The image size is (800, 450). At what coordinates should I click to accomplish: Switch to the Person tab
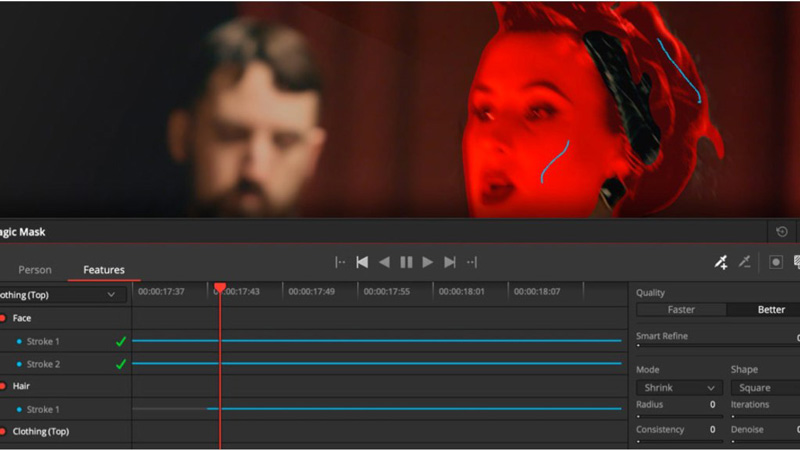click(35, 270)
